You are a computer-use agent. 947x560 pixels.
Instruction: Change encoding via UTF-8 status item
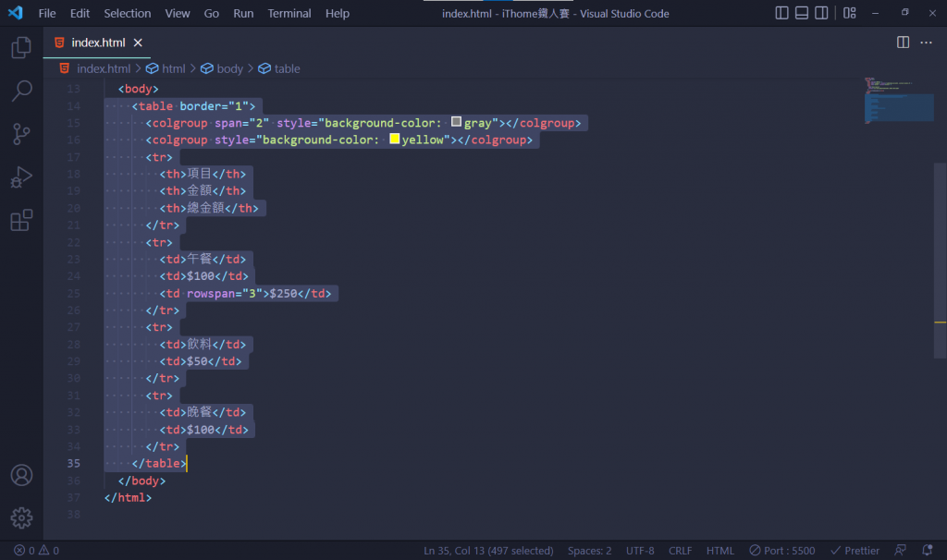(x=640, y=551)
